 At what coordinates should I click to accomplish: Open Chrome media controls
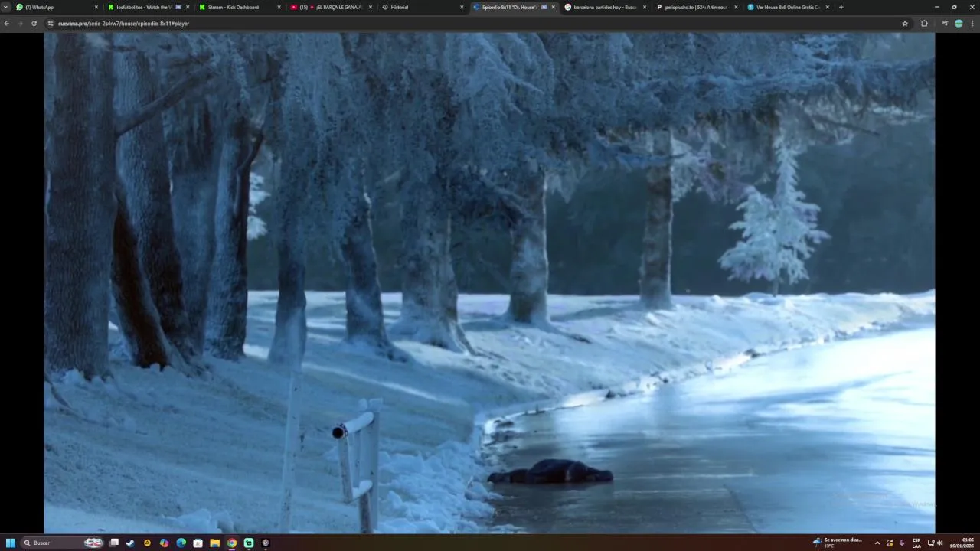coord(945,24)
